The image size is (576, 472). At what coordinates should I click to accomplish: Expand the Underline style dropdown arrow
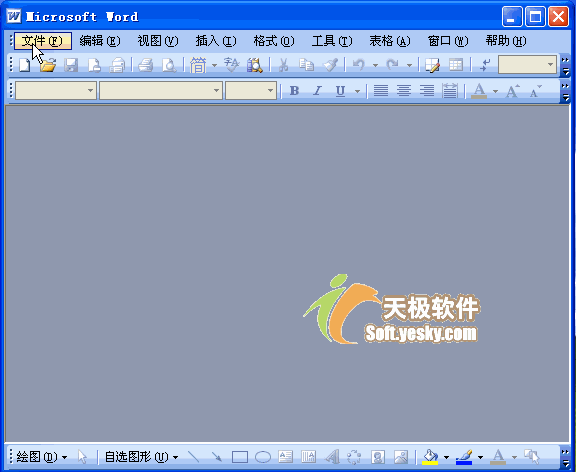pyautogui.click(x=357, y=91)
